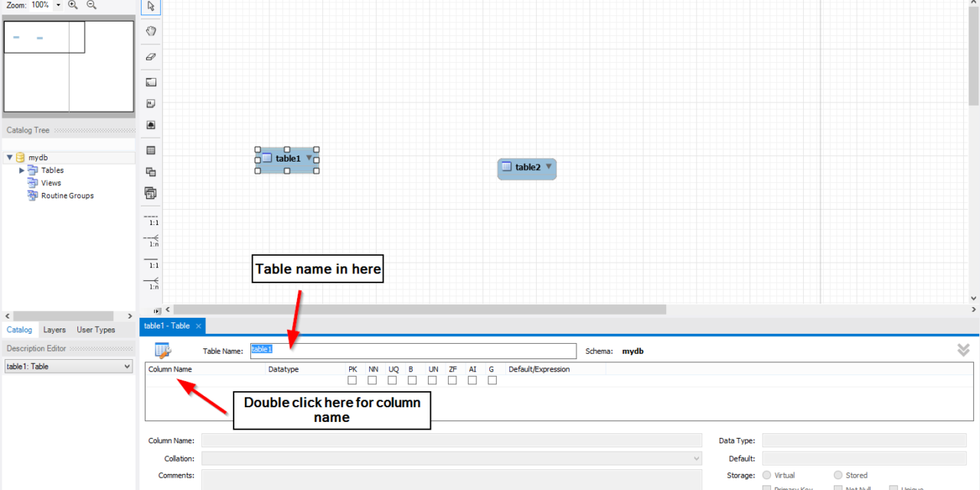Click the canvas horizontal scrollbar thumb
Viewport: 980px width, 490px height.
[x=413, y=310]
